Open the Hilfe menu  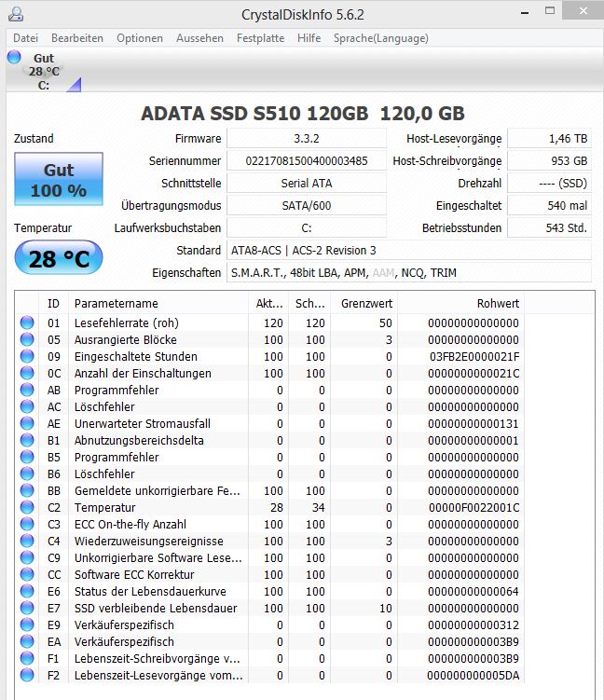coord(309,38)
